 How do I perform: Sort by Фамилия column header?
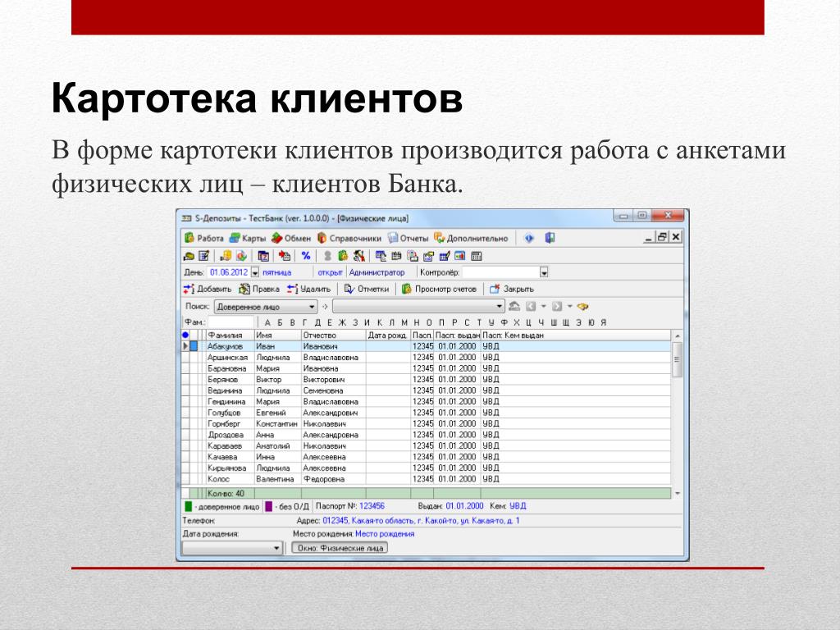(x=230, y=336)
